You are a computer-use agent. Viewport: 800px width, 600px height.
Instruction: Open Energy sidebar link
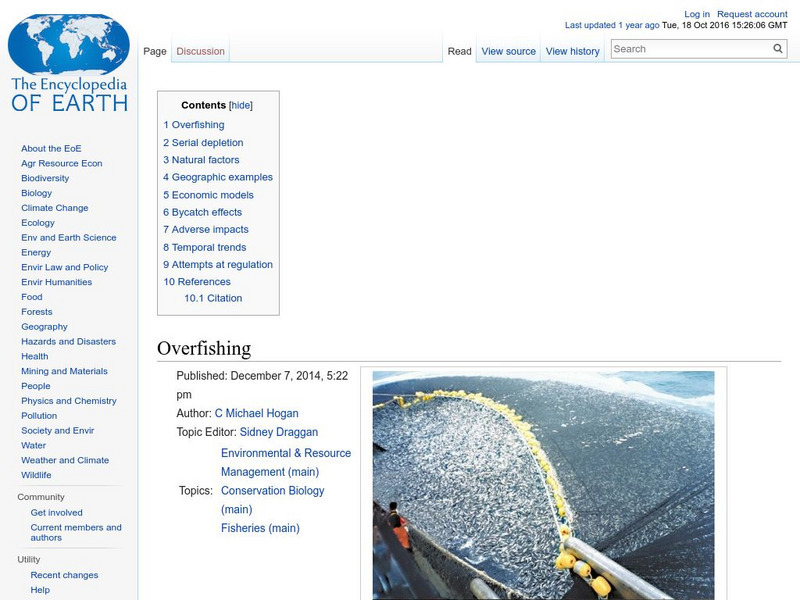point(36,252)
